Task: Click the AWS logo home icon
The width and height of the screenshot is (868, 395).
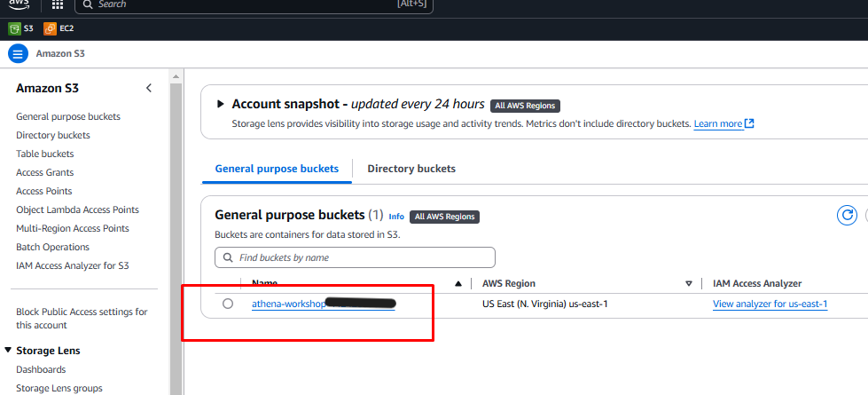Action: [18, 4]
